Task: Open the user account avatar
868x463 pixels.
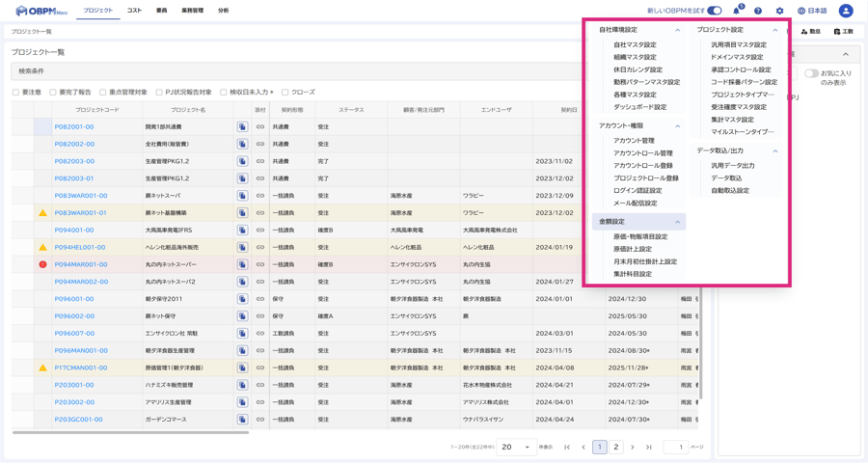Action: pos(845,11)
